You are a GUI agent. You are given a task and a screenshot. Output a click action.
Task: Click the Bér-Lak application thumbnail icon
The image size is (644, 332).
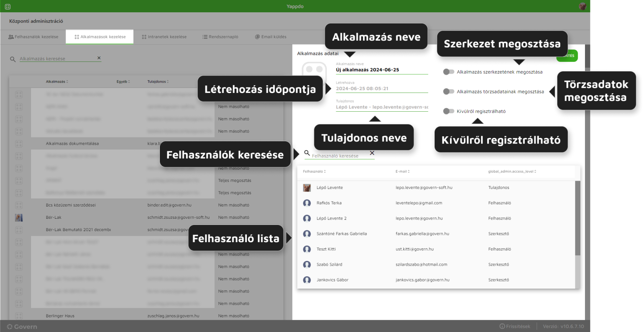coord(19,218)
